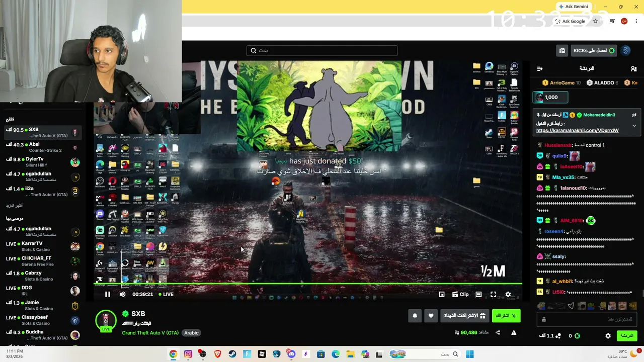Open chat settings gear
The width and height of the screenshot is (644, 362).
[x=608, y=336]
